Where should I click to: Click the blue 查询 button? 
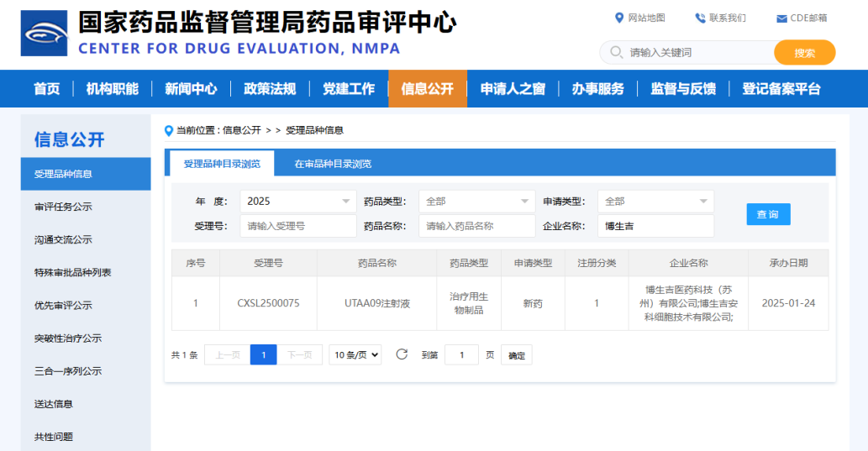[x=768, y=214]
